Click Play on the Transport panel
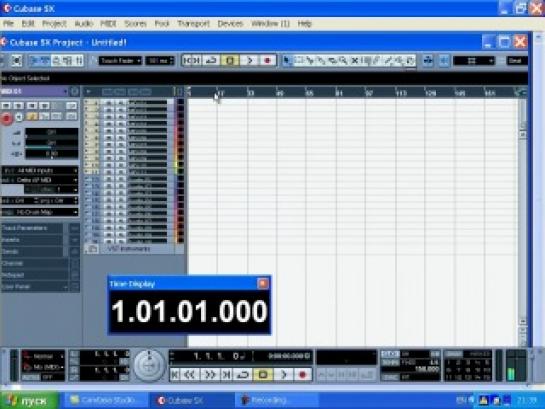 [284, 375]
